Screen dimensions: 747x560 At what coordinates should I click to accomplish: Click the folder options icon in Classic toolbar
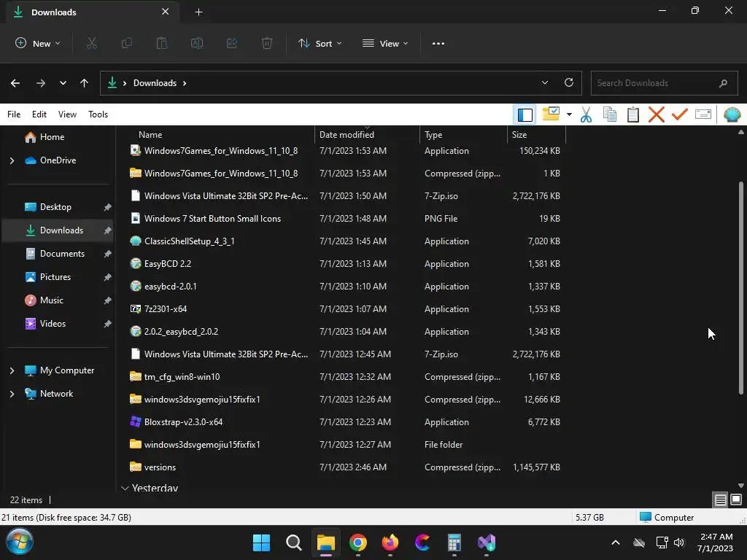coord(551,114)
